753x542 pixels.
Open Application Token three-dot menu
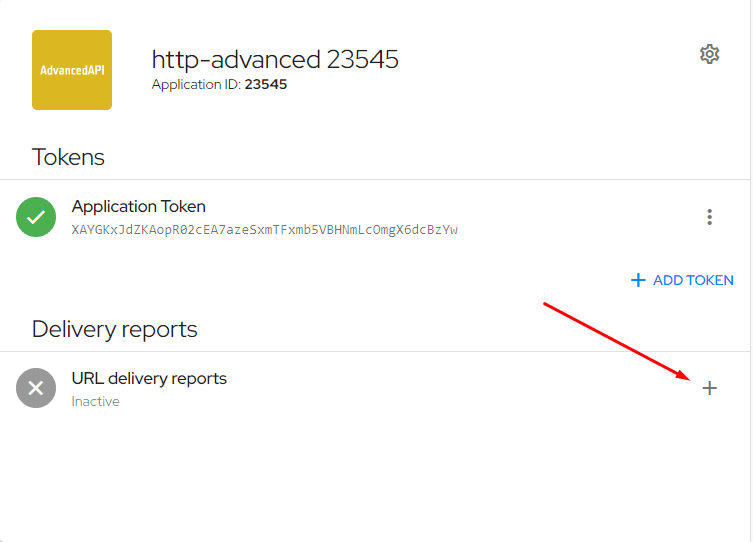point(709,217)
